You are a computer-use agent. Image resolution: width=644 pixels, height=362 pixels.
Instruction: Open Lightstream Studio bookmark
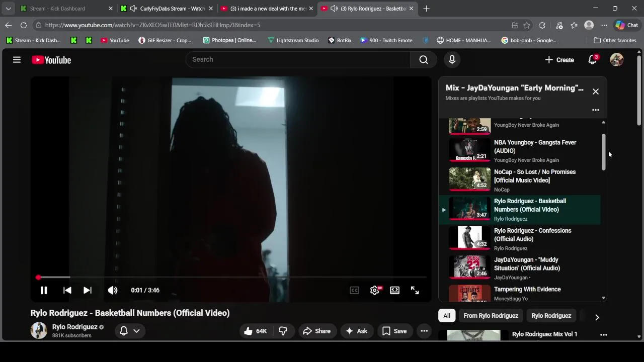pyautogui.click(x=293, y=40)
